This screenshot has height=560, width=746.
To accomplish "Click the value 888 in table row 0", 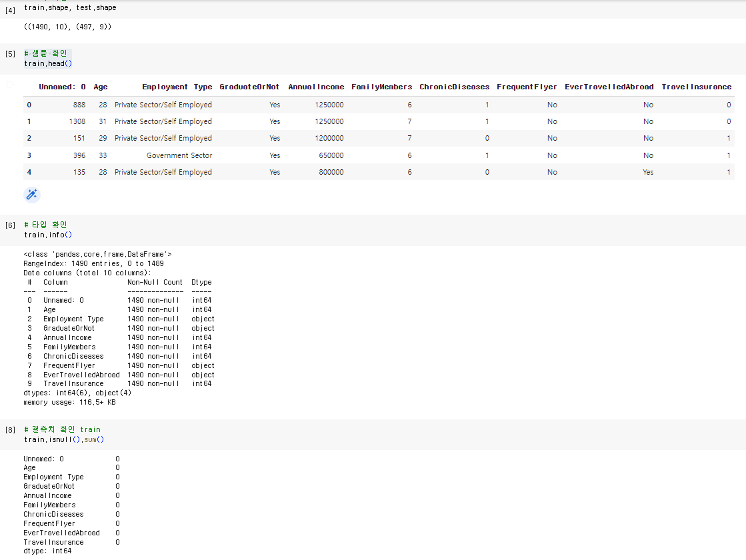I will [x=79, y=105].
